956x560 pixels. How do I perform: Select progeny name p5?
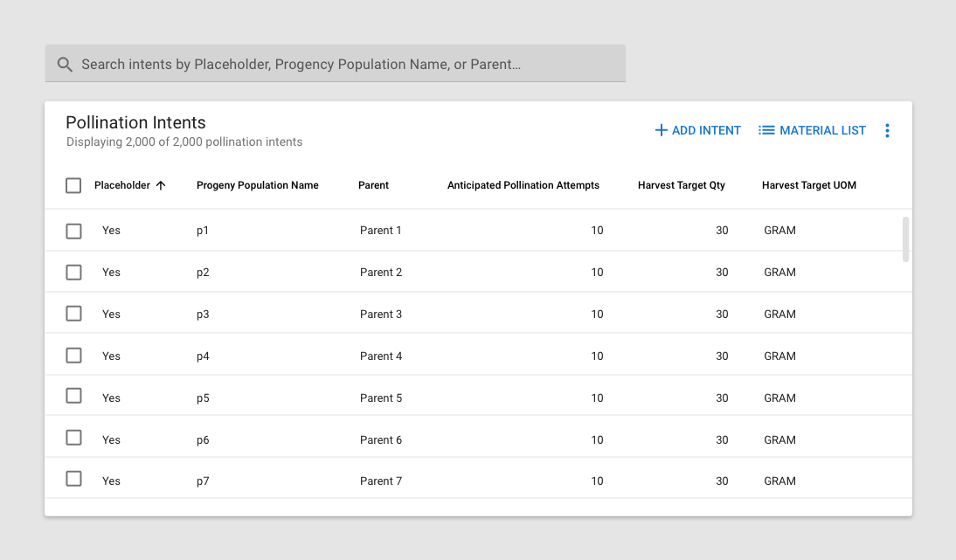203,398
